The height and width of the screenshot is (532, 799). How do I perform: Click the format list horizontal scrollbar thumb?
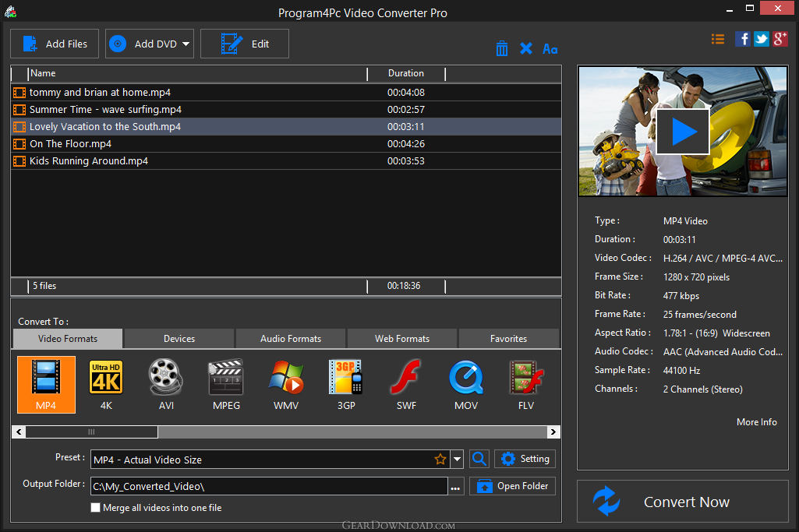pyautogui.click(x=92, y=432)
